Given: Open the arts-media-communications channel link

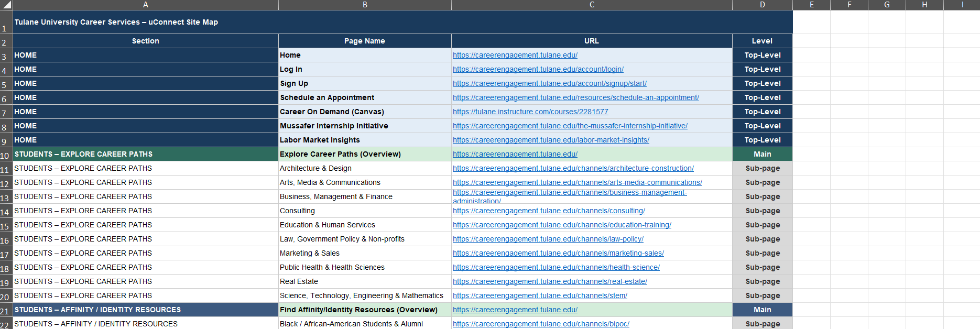Looking at the screenshot, I should click(x=578, y=182).
